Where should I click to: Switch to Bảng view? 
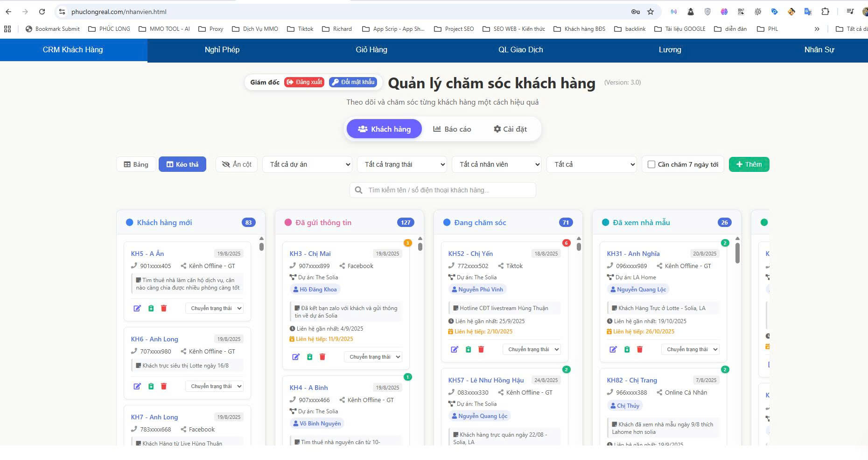tap(135, 164)
